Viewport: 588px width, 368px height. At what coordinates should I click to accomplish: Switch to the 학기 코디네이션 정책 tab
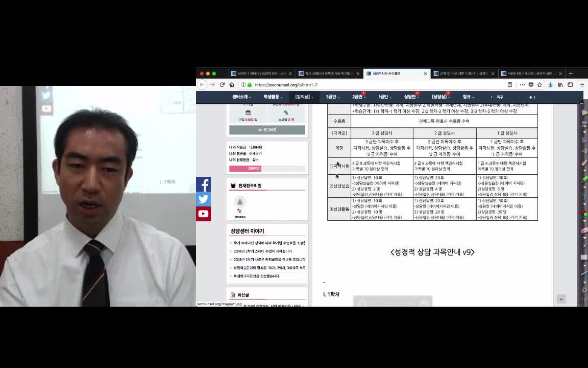pos(329,74)
